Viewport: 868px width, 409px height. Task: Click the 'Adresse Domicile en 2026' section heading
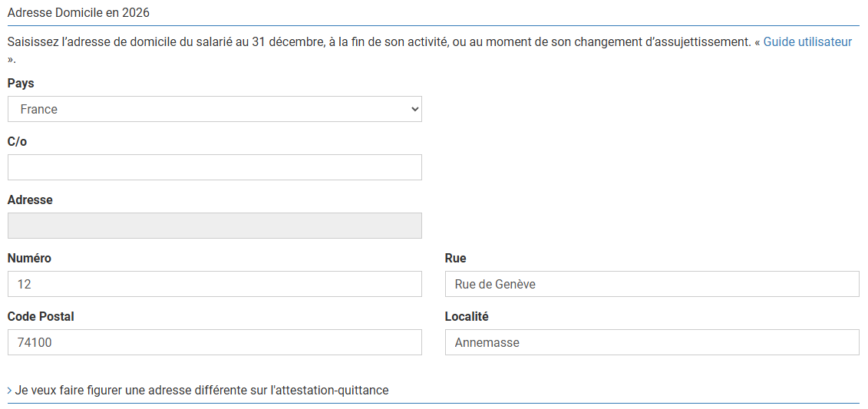coord(78,13)
